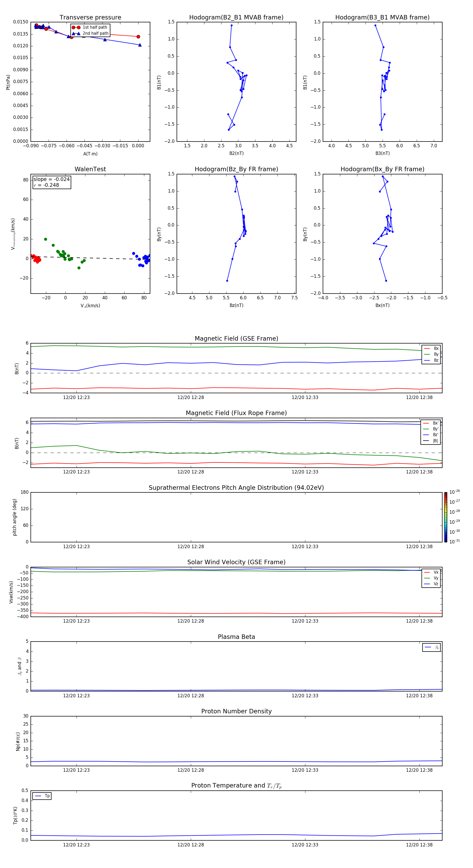
Task: Click top red marker of 1st half path curve
Action: [x=36, y=25]
